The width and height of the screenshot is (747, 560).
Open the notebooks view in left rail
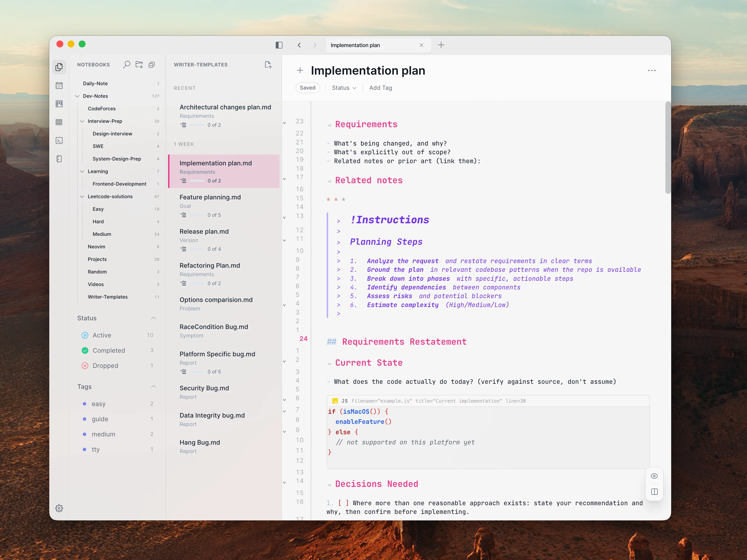coord(59,67)
